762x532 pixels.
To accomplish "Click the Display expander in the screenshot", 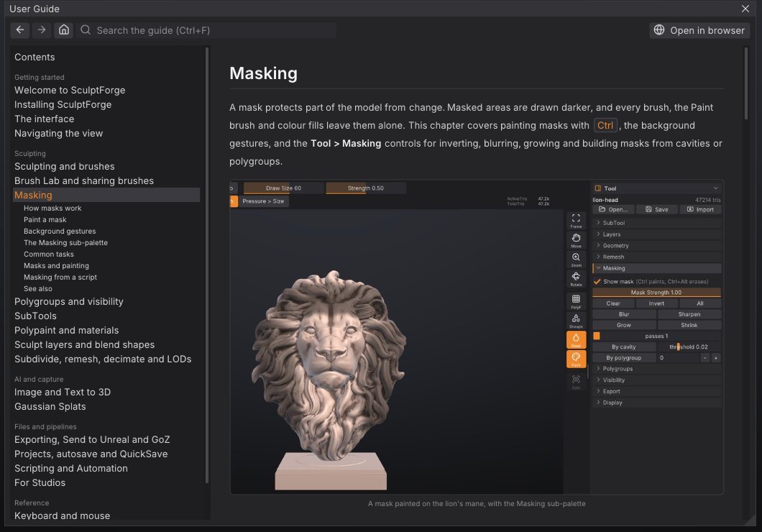I will pyautogui.click(x=656, y=403).
